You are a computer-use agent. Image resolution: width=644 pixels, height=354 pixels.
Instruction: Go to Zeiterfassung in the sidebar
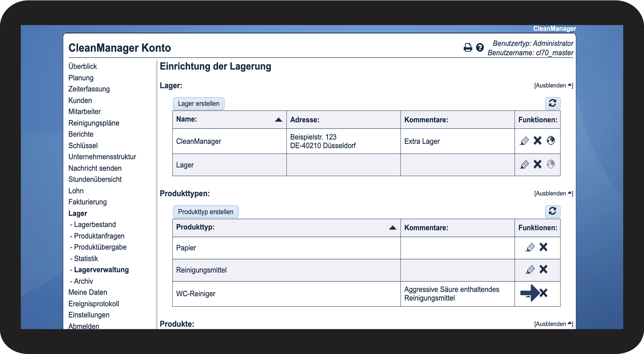(89, 89)
